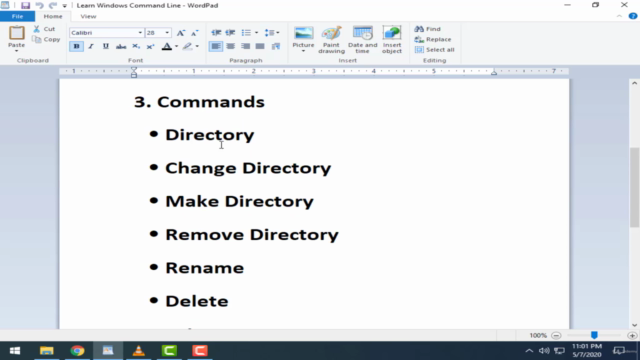This screenshot has height=360, width=640.
Task: Start a bulleted list
Action: pos(246,33)
